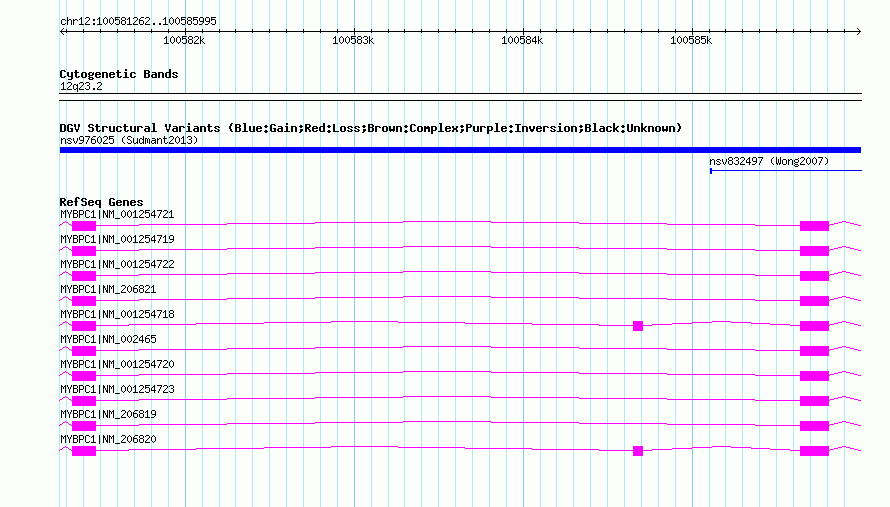Screen dimensions: 890x507
Task: Select transcript label MYBPC1|NM_001254718
Action: (117, 315)
